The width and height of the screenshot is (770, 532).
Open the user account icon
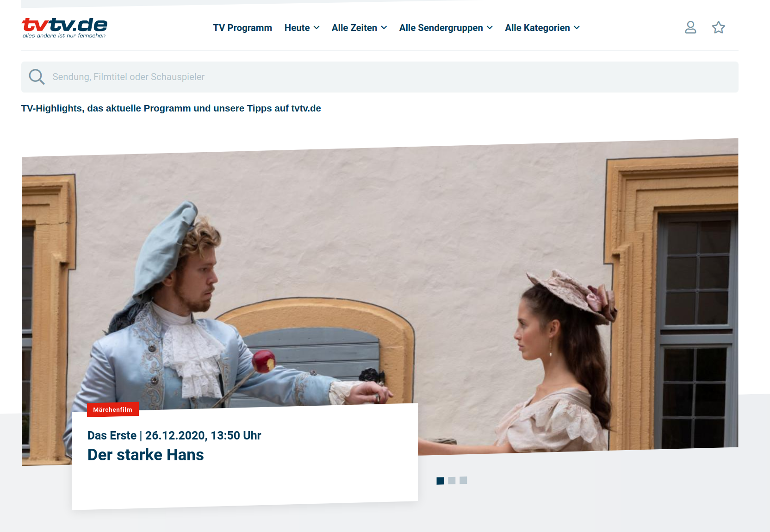[690, 28]
